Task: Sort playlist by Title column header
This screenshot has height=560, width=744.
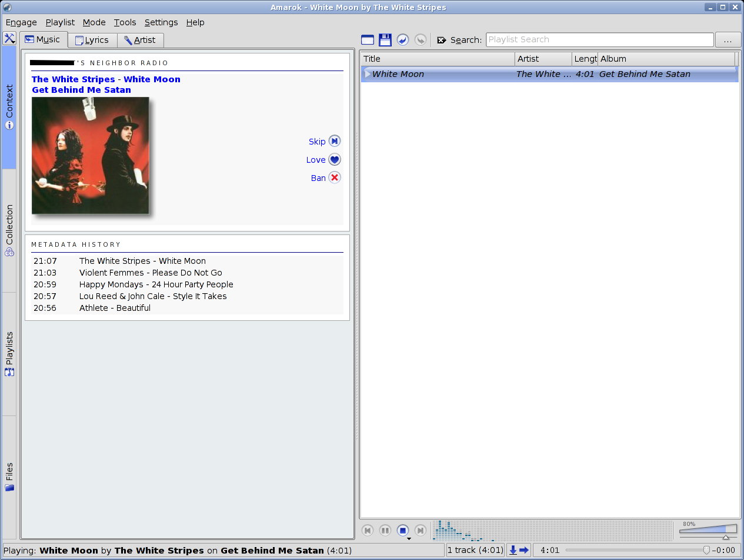Action: [438, 59]
